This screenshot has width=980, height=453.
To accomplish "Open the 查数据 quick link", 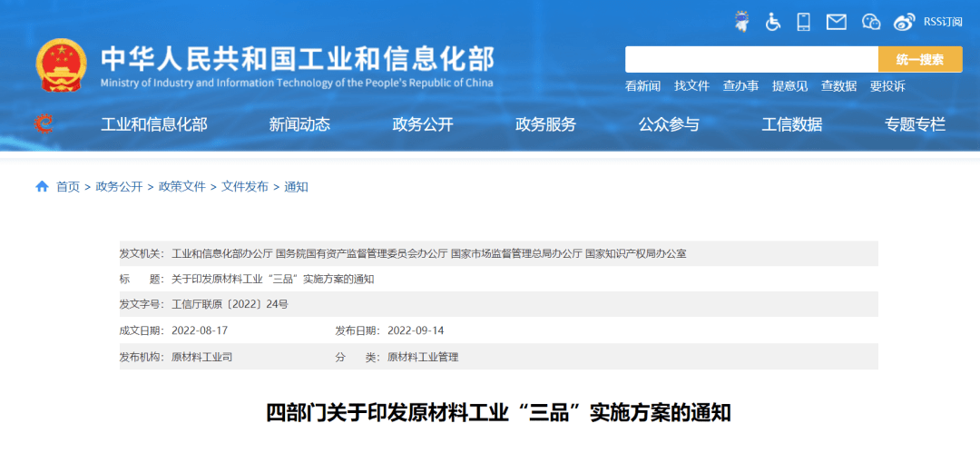I will (838, 86).
